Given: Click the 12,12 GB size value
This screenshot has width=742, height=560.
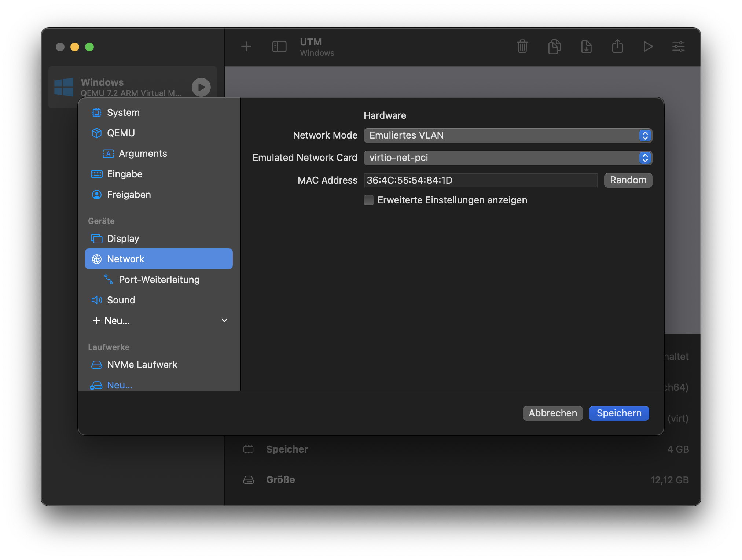Looking at the screenshot, I should [x=669, y=480].
